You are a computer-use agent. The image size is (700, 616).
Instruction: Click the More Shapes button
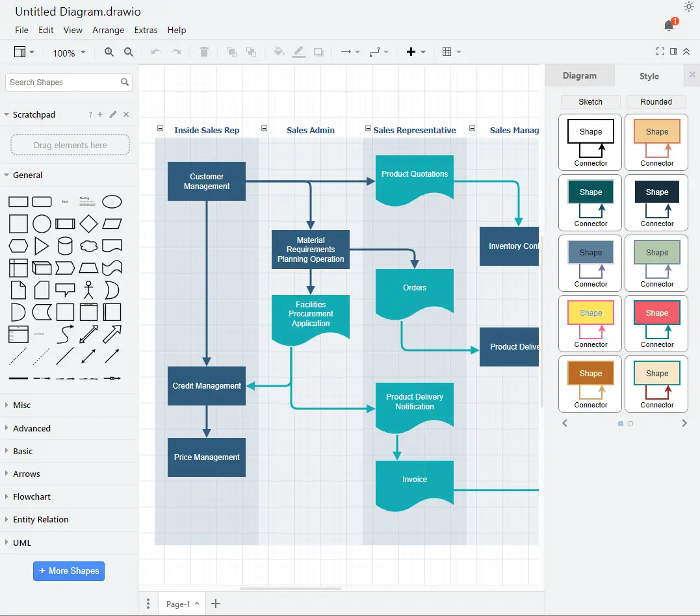pos(69,571)
